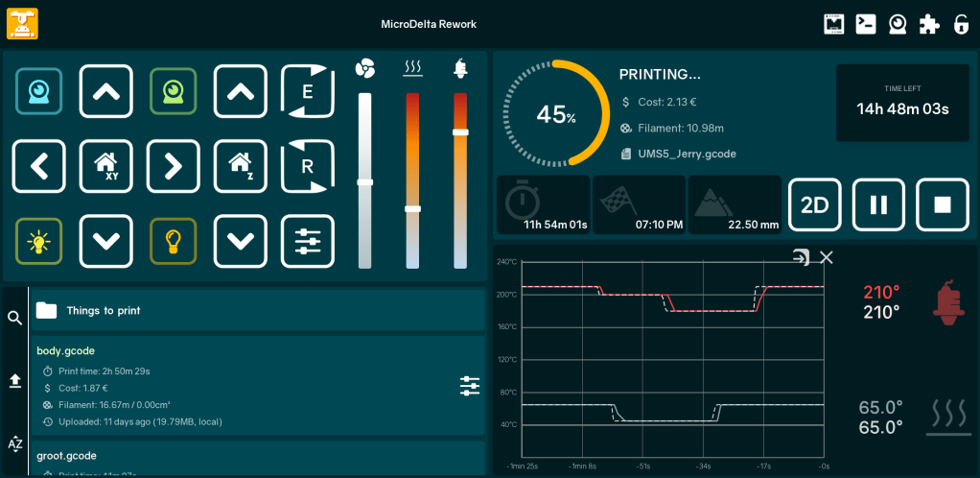
Task: Stop the current print job
Action: (942, 204)
